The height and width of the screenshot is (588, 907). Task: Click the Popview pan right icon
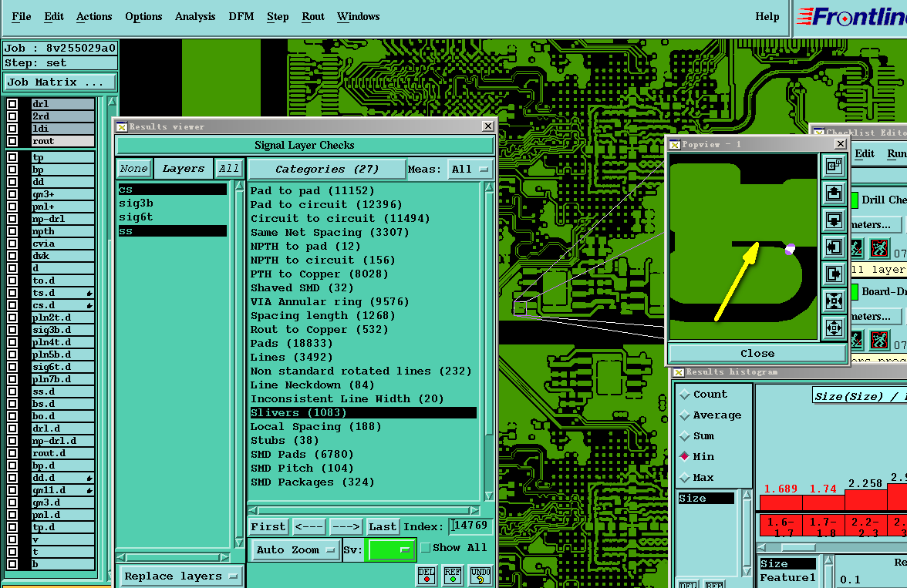(x=834, y=274)
